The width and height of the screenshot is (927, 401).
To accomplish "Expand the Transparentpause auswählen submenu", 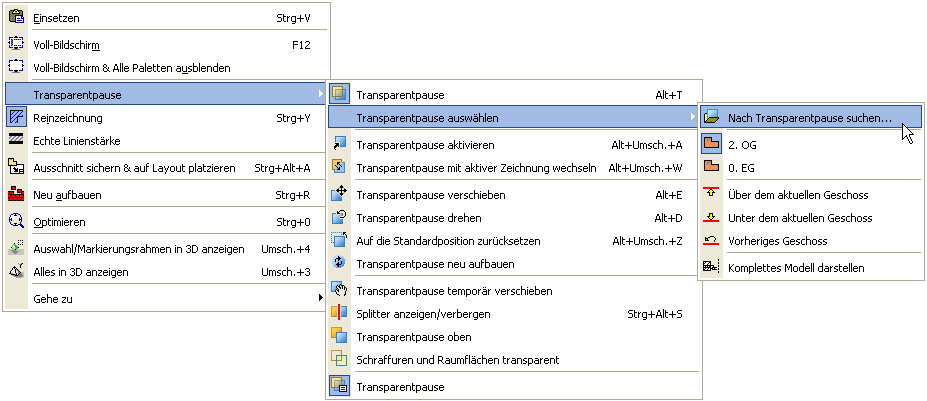I will click(427, 118).
